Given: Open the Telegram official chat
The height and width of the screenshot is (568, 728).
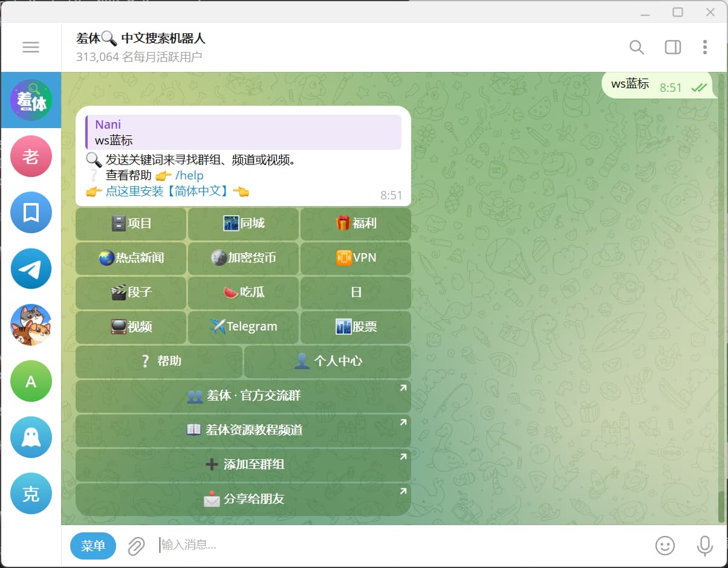Looking at the screenshot, I should point(31,268).
